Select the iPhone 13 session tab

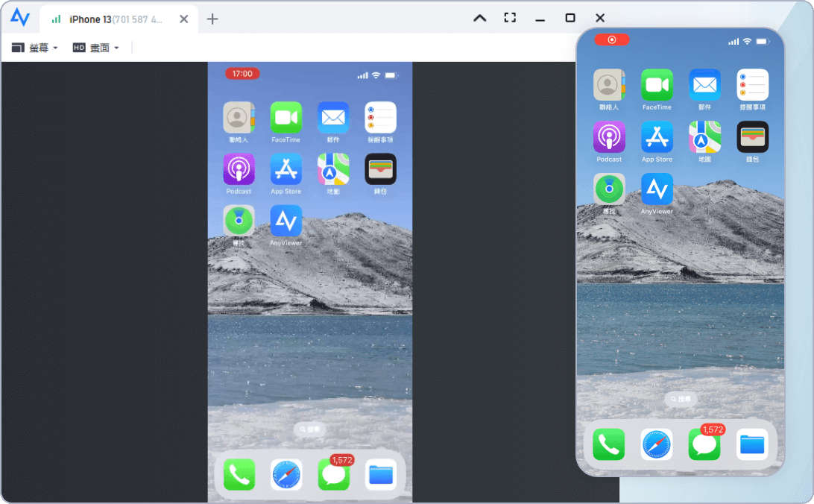(x=119, y=19)
